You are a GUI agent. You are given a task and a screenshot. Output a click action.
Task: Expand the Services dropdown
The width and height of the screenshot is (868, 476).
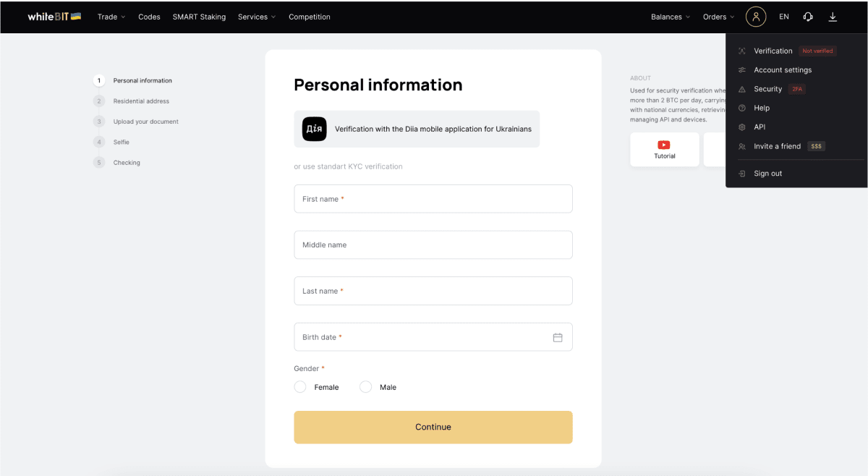coord(257,17)
